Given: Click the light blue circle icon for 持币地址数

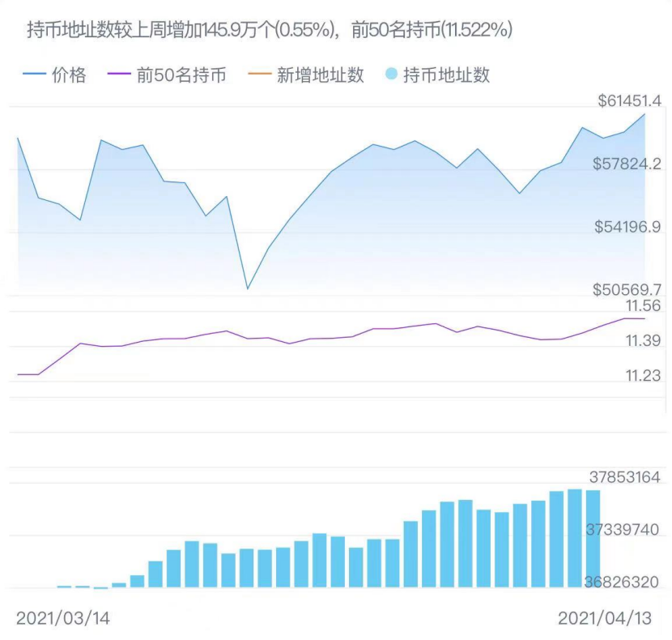Looking at the screenshot, I should tap(391, 75).
